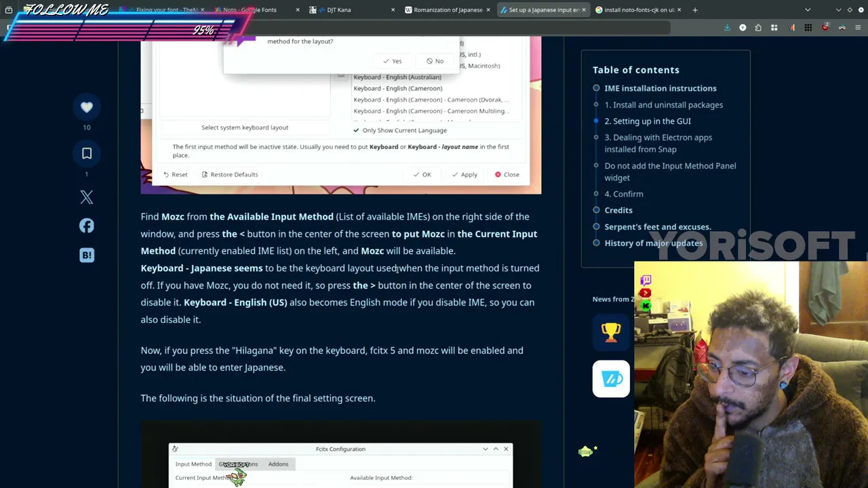868x488 pixels.
Task: Go to 4. Confirm section
Action: pos(624,194)
